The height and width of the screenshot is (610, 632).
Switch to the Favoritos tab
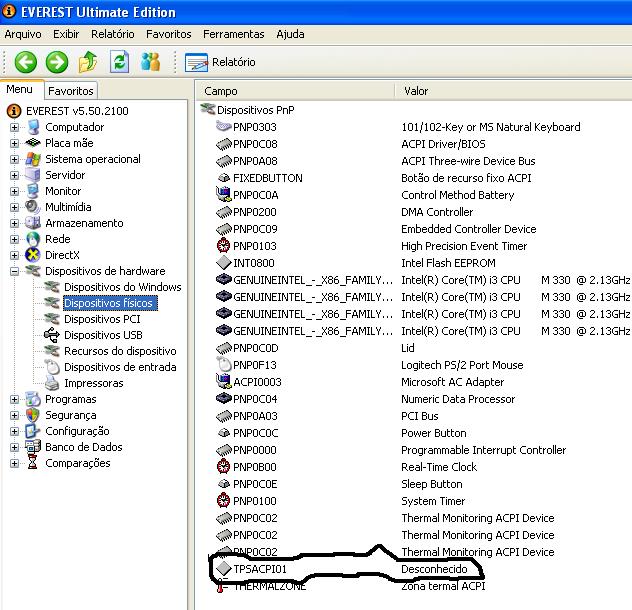71,91
